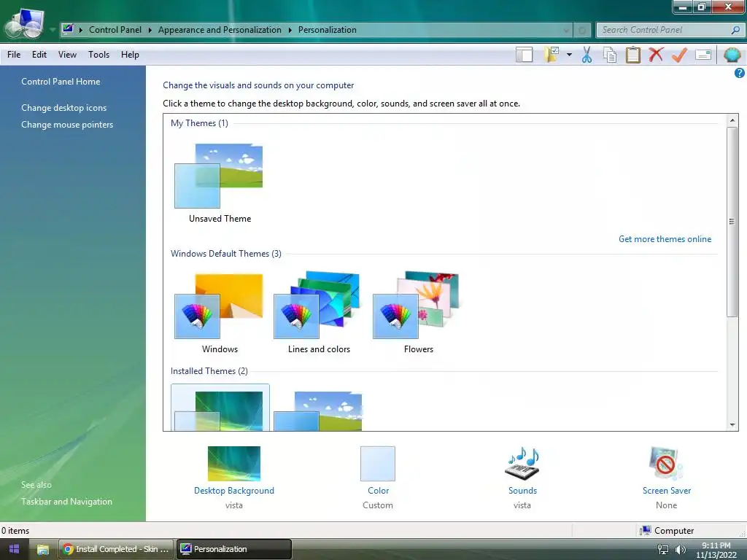Click the theme list scrollbar thumb
Viewport: 747px width, 560px height.
(x=732, y=222)
